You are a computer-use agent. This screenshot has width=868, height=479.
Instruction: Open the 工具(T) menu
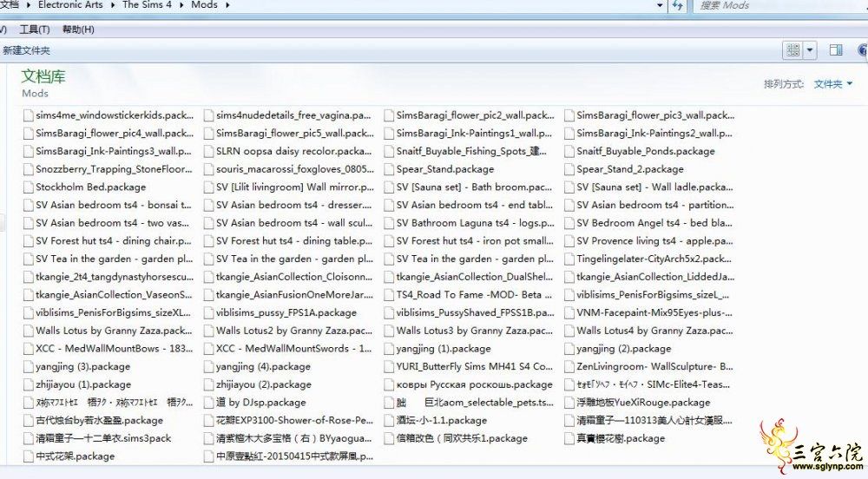point(35,30)
